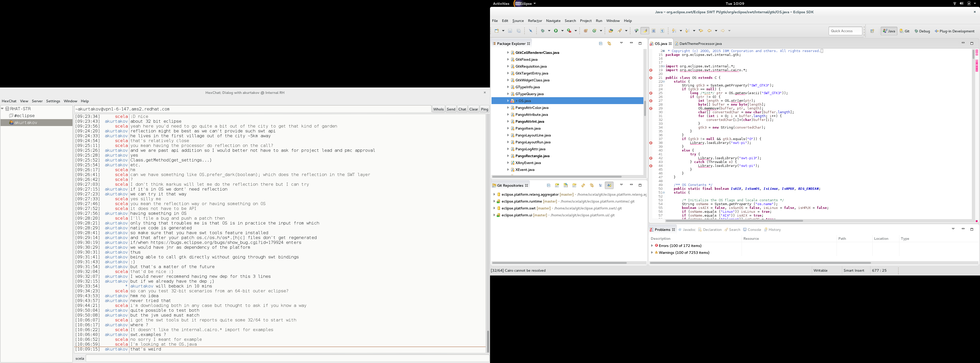Open HexChat Settings menu

coord(53,101)
